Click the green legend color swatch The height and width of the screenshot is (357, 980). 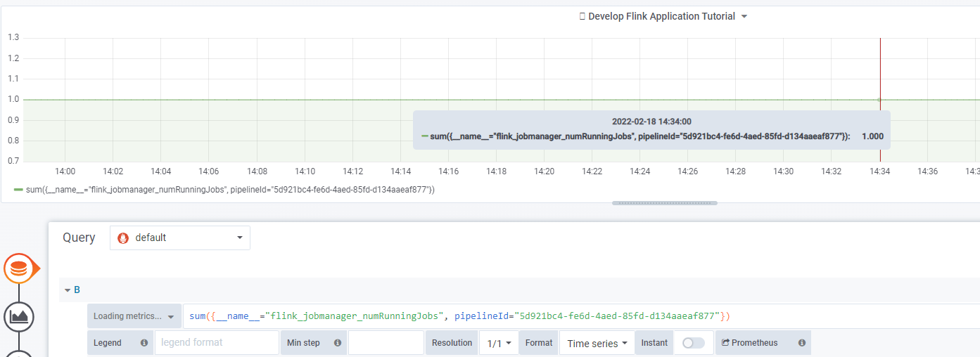(18, 190)
